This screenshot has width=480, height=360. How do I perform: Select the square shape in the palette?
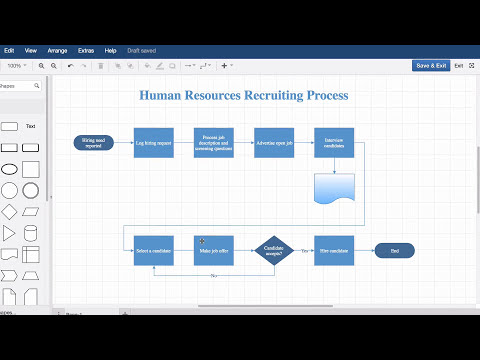point(31,169)
